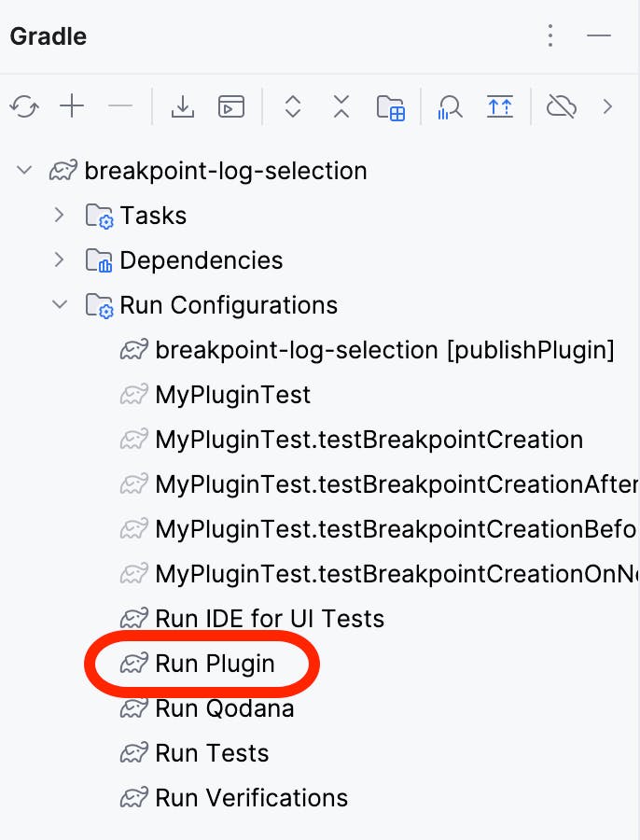The image size is (640, 840).
Task: Collapse the breakpoint-log-selection root node
Action: click(23, 171)
